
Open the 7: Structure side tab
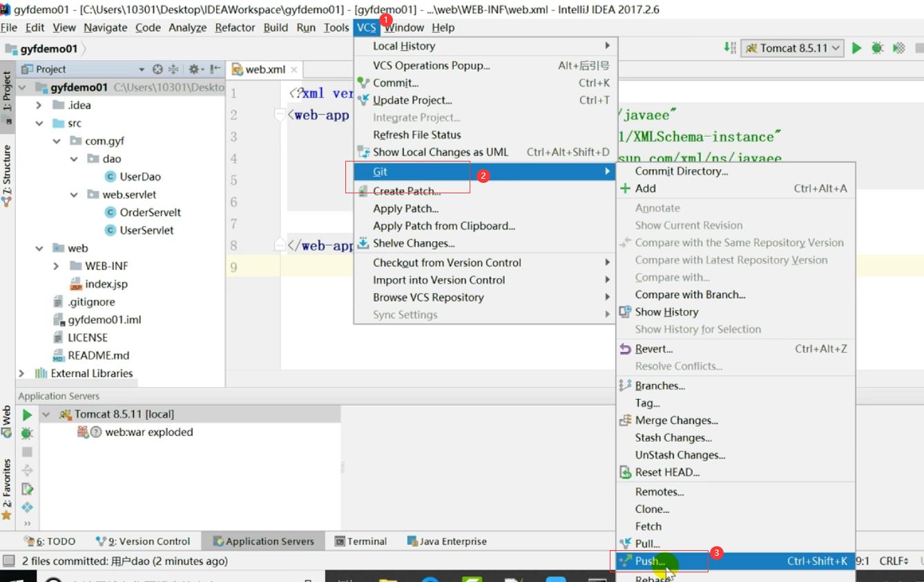click(x=7, y=175)
